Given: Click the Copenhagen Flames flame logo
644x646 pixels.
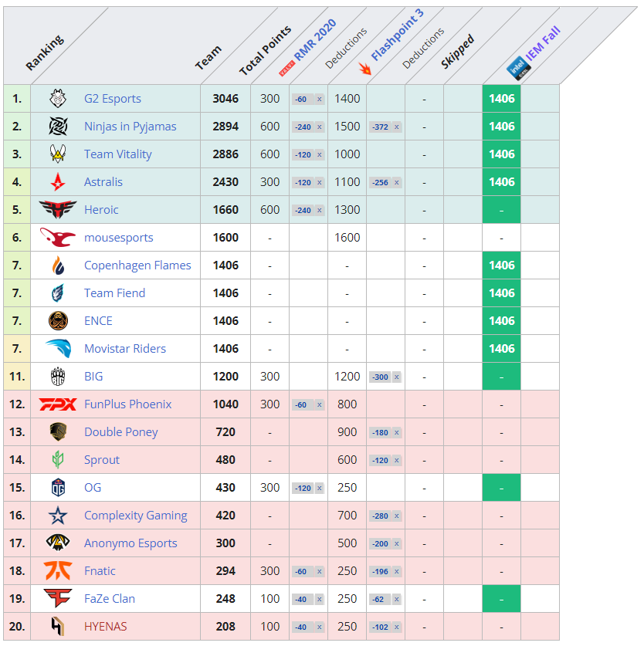Looking at the screenshot, I should (58, 265).
